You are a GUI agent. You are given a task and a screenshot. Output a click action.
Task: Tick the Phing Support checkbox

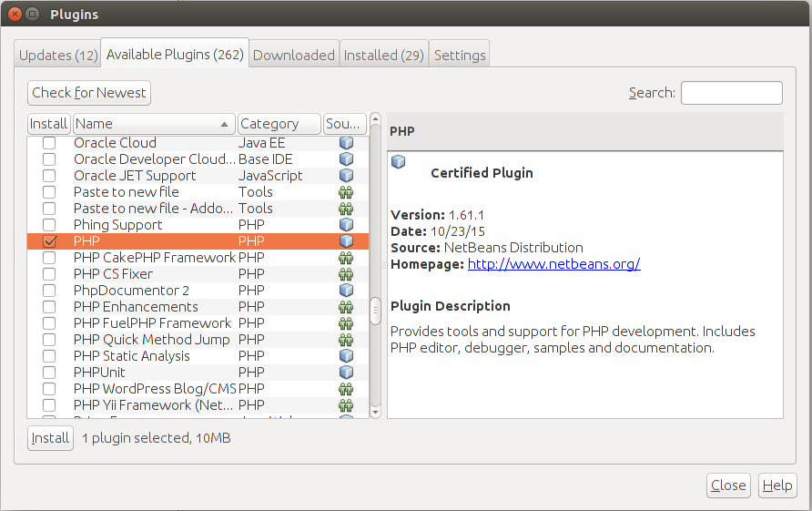click(49, 225)
